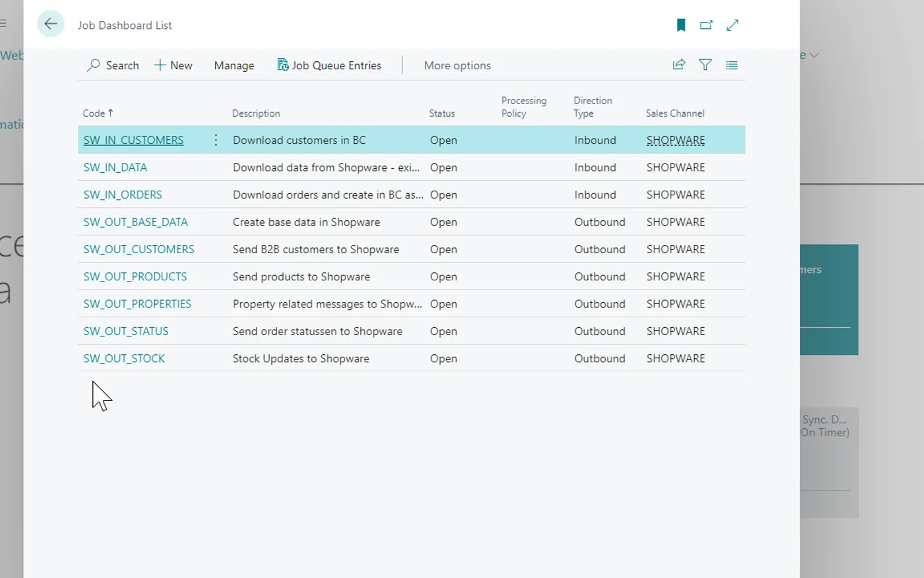Expand the page to full width
The height and width of the screenshot is (578, 924).
732,25
